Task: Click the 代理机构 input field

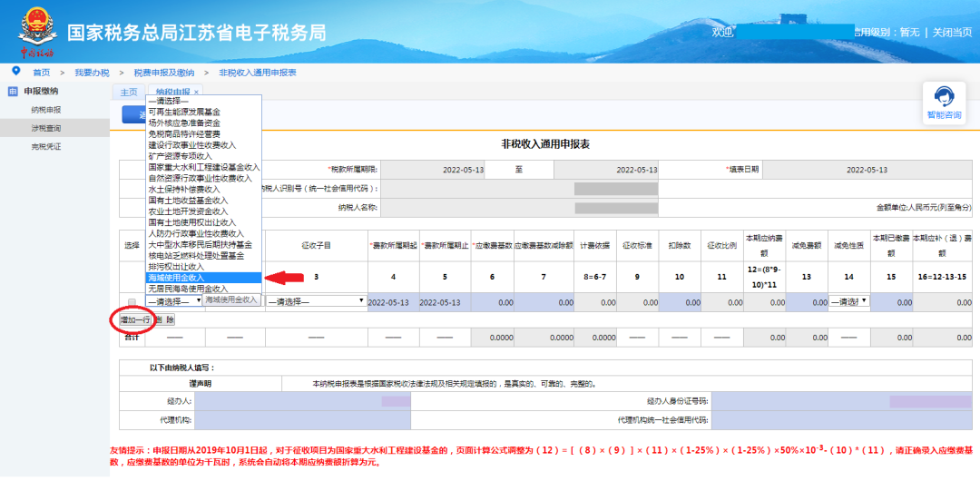Action: (302, 419)
